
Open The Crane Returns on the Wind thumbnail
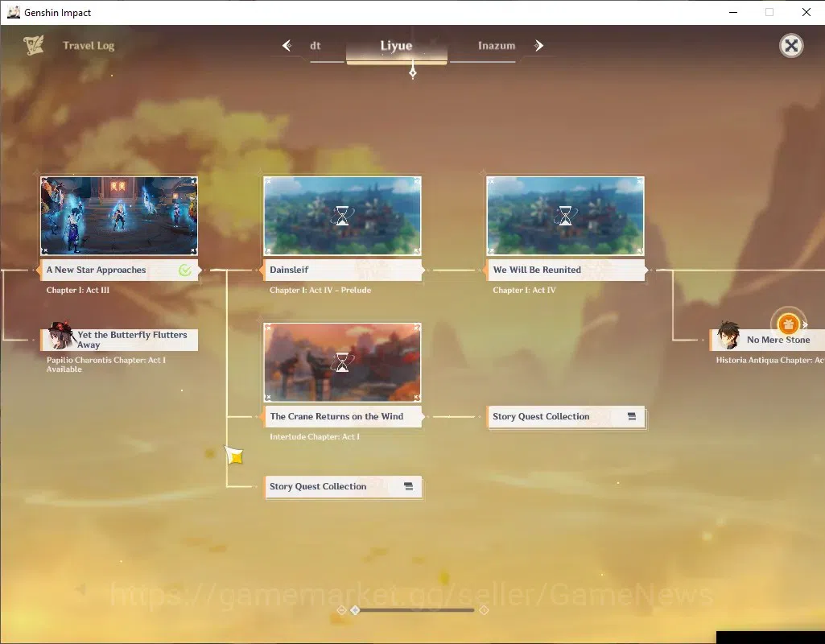(x=343, y=362)
